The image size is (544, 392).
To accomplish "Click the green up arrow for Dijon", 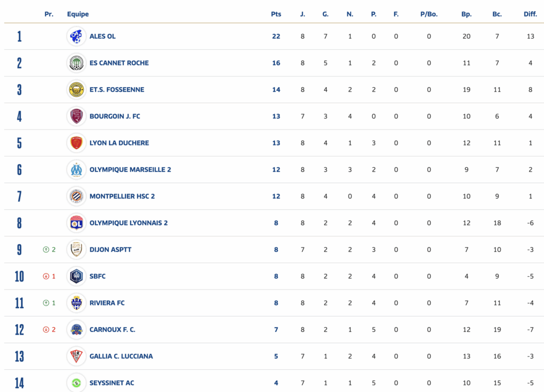I will pos(46,250).
